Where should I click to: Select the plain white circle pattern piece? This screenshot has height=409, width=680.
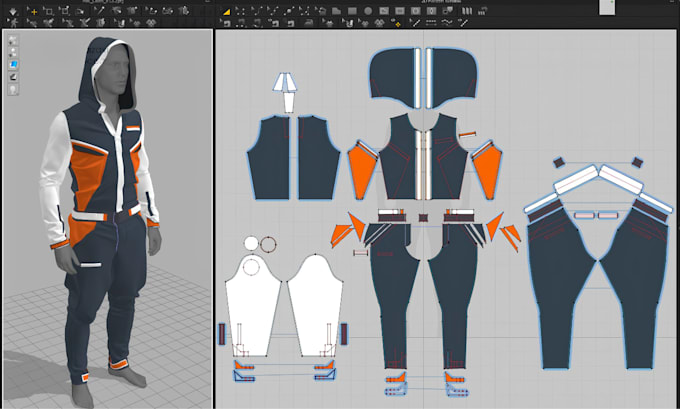(x=251, y=243)
